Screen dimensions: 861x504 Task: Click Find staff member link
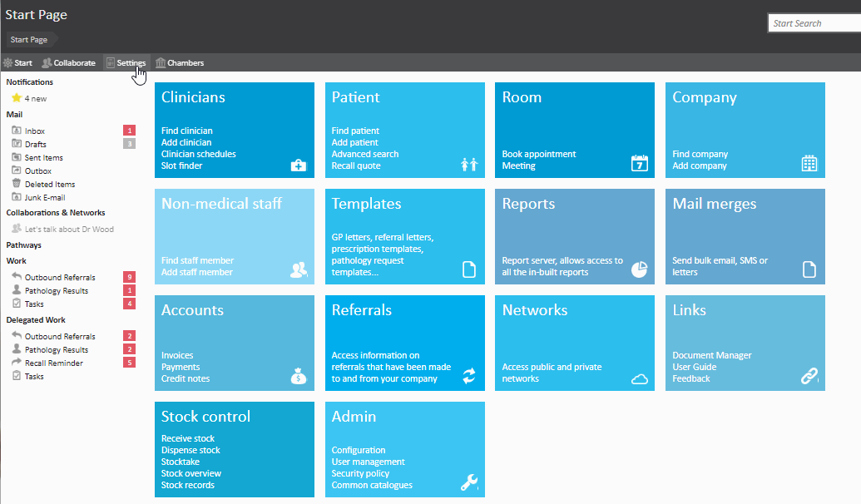coord(197,260)
